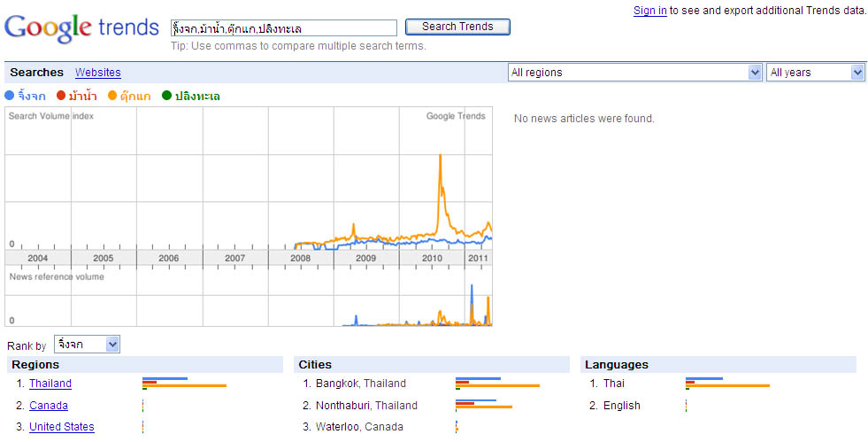Click the red legend dot for ม้าน้ำ
Image resolution: width=868 pixels, height=442 pixels.
61,96
